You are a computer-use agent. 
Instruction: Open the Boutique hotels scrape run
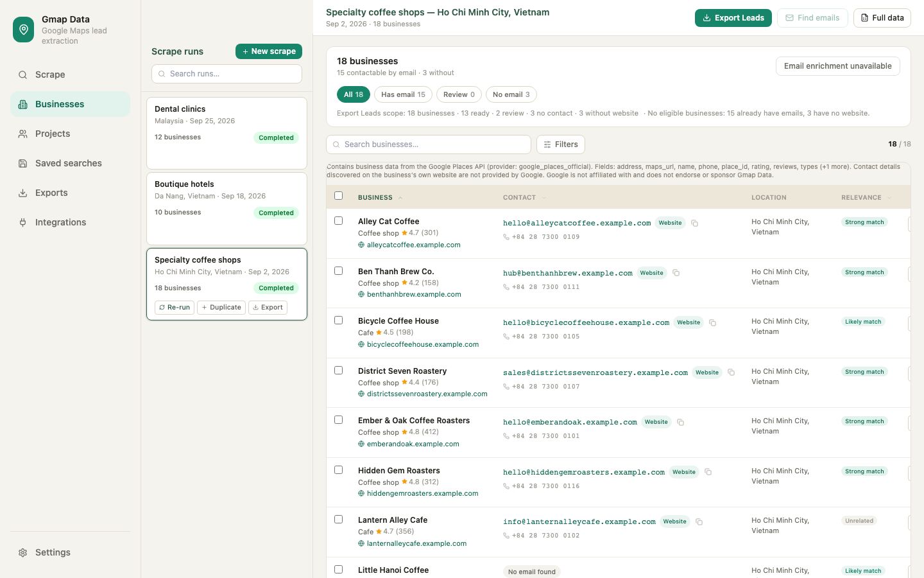[x=227, y=208]
